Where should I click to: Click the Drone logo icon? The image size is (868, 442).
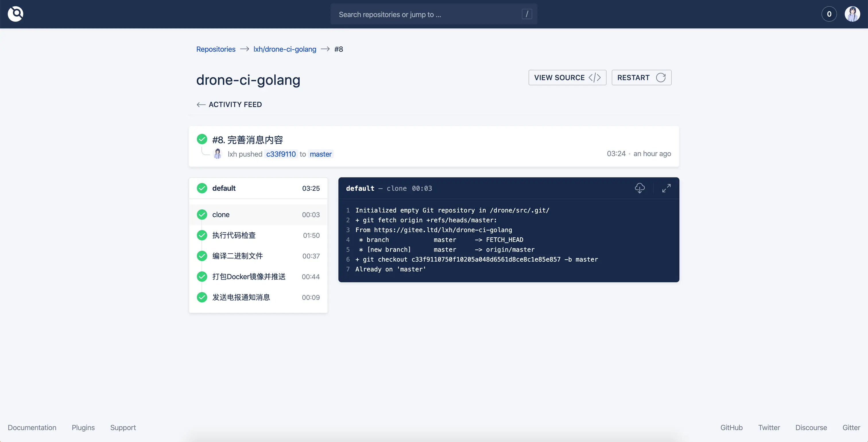[15, 14]
